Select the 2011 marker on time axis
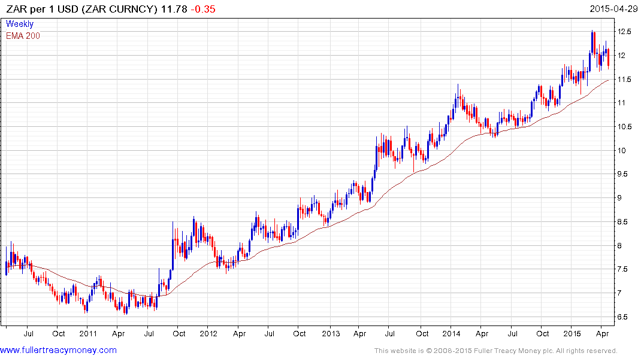644x359 pixels. pyautogui.click(x=88, y=333)
